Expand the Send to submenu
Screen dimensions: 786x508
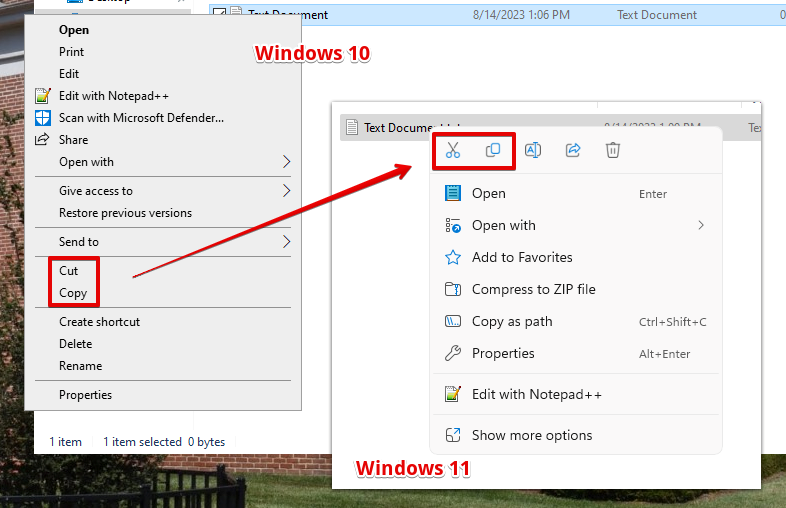click(x=287, y=242)
